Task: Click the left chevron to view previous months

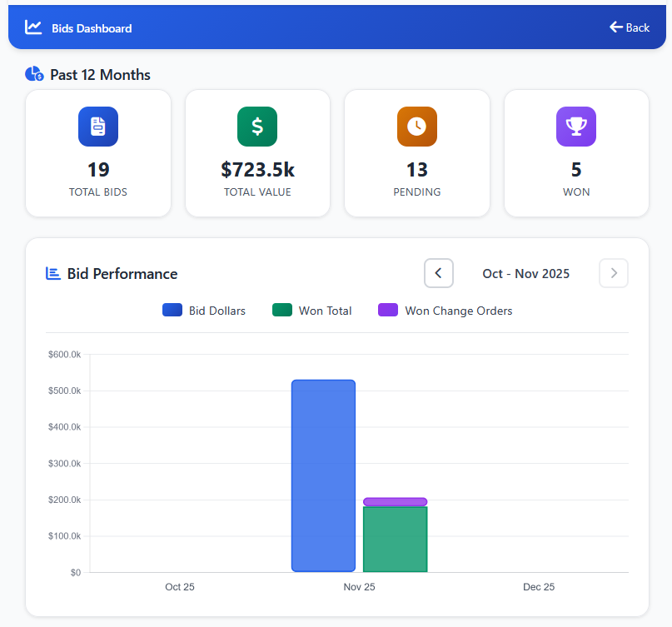Action: [439, 273]
